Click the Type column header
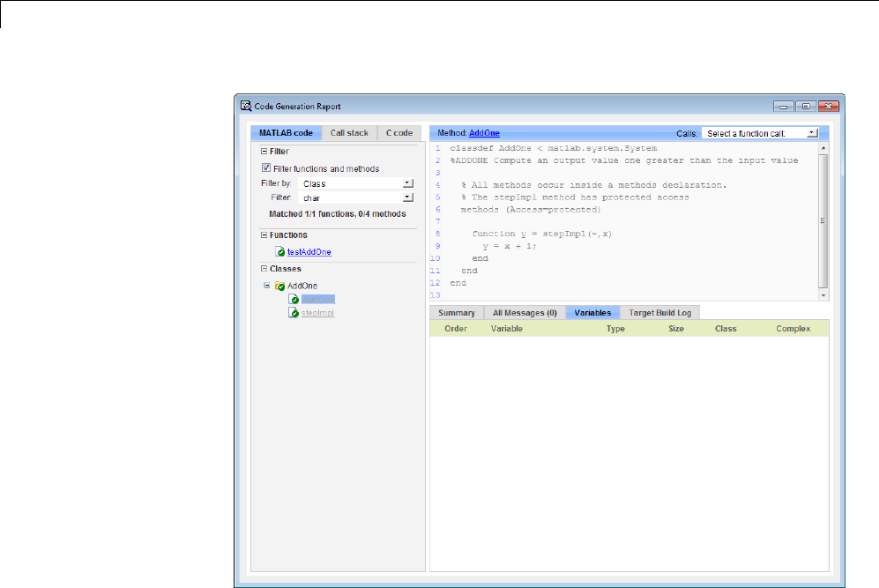 615,329
